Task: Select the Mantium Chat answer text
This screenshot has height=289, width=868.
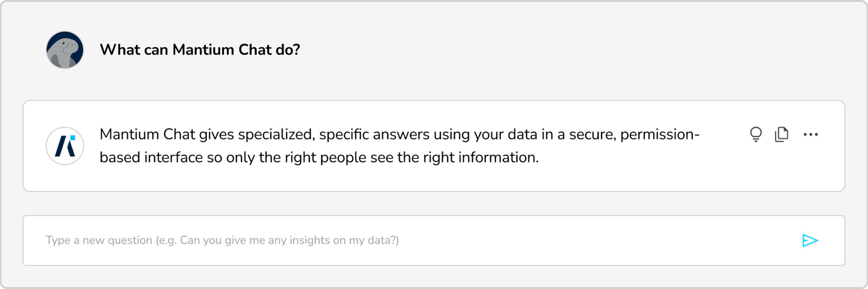Action: (x=400, y=146)
